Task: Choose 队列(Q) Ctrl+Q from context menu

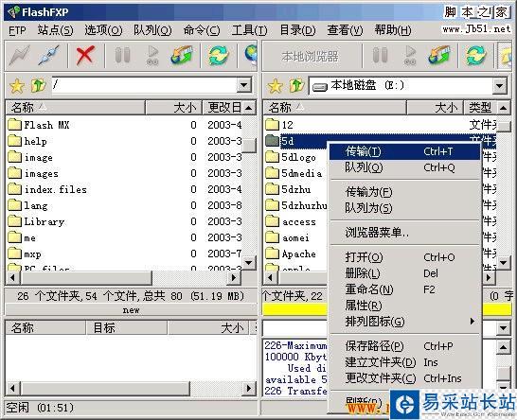Action: click(404, 167)
